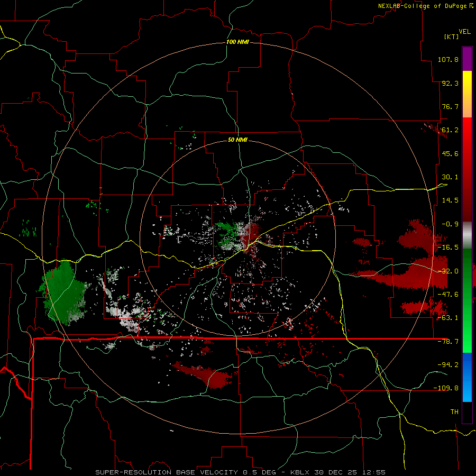
Task: Click the -47.6 velocity scale value
Action: tap(448, 295)
